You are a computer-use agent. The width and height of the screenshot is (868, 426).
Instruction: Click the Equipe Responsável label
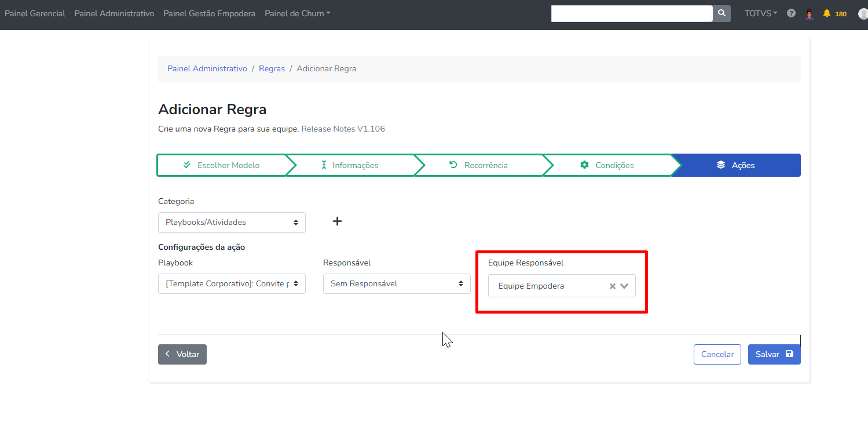pos(526,263)
